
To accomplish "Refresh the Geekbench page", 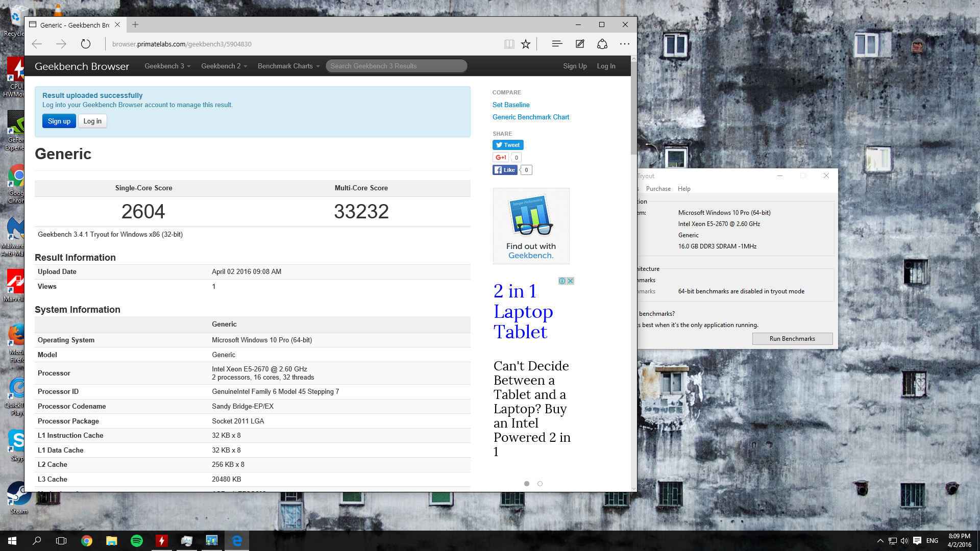I will 86,44.
